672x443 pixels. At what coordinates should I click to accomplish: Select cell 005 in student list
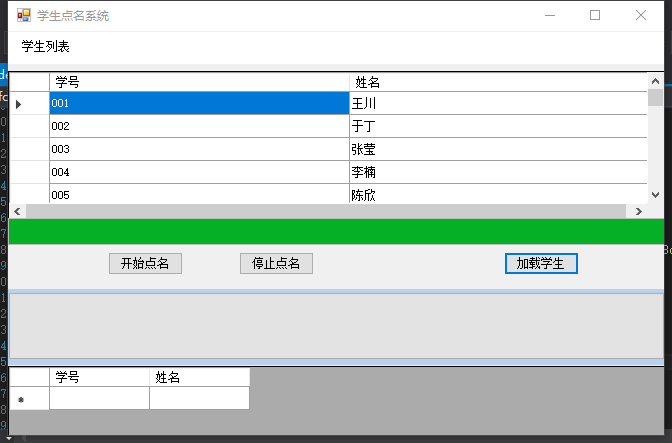coord(199,194)
